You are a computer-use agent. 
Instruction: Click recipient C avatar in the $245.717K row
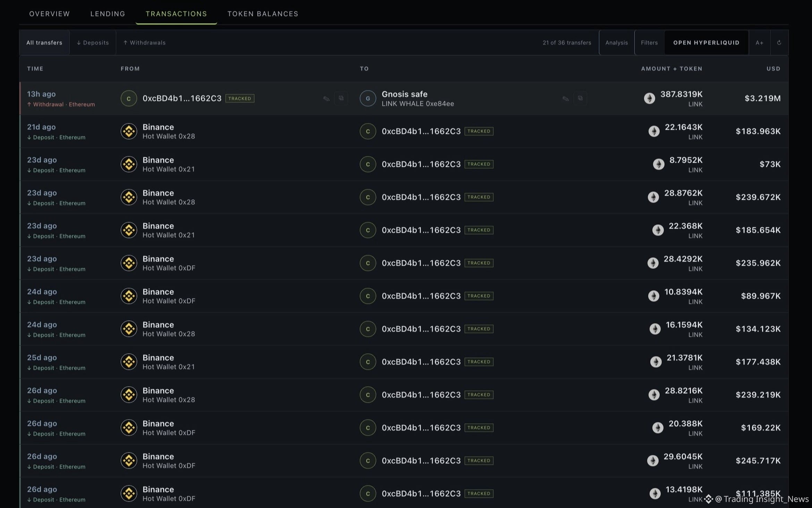[368, 461]
